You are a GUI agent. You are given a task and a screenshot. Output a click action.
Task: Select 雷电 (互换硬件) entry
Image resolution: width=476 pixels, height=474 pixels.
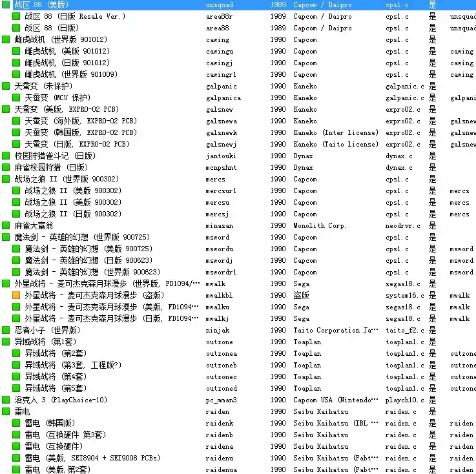(54, 446)
